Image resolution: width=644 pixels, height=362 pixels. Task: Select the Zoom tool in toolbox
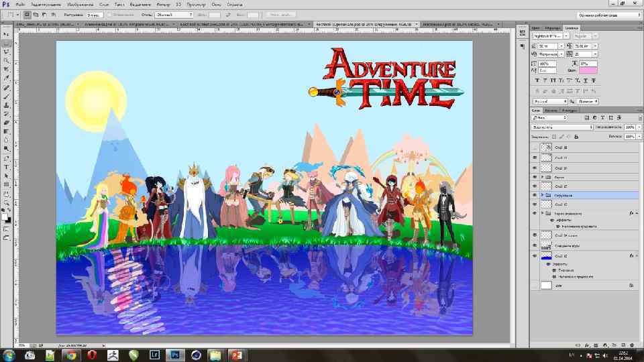[6, 202]
